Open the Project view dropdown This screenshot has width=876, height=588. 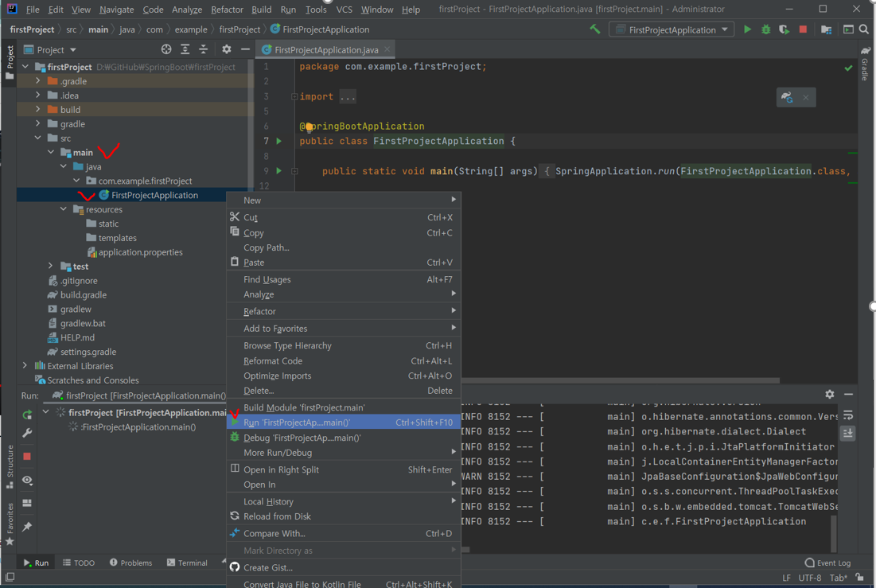50,50
